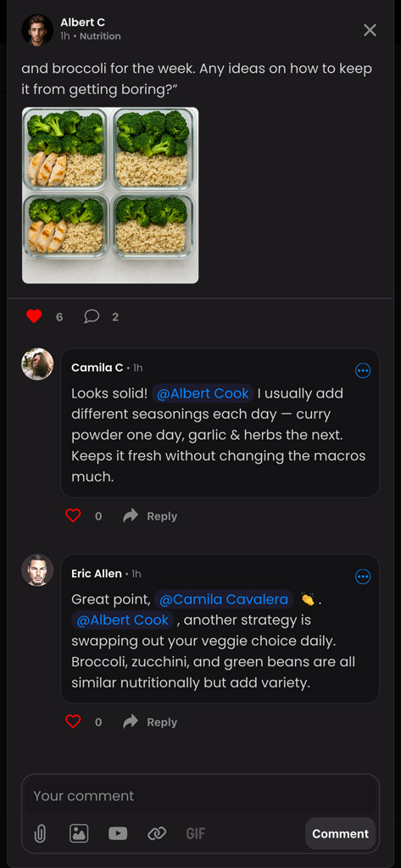Image resolution: width=401 pixels, height=868 pixels.
Task: Open the options menu on Eric Allen's comment
Action: tap(363, 576)
